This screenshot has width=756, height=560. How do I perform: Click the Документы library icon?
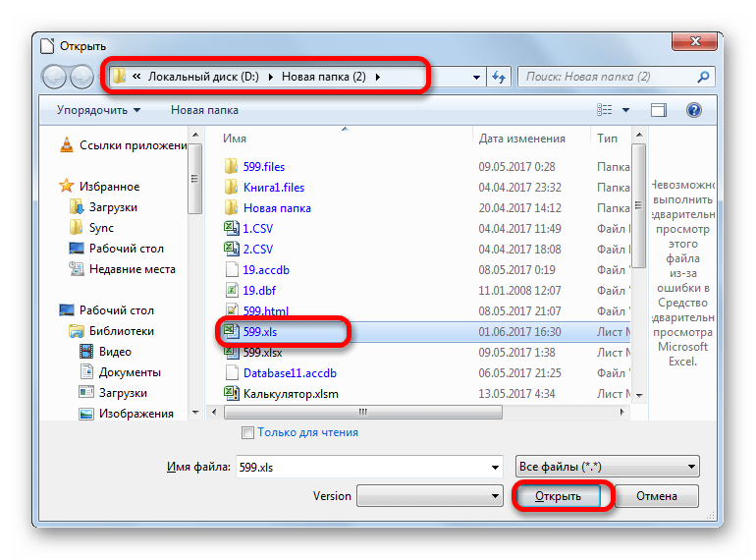(86, 372)
